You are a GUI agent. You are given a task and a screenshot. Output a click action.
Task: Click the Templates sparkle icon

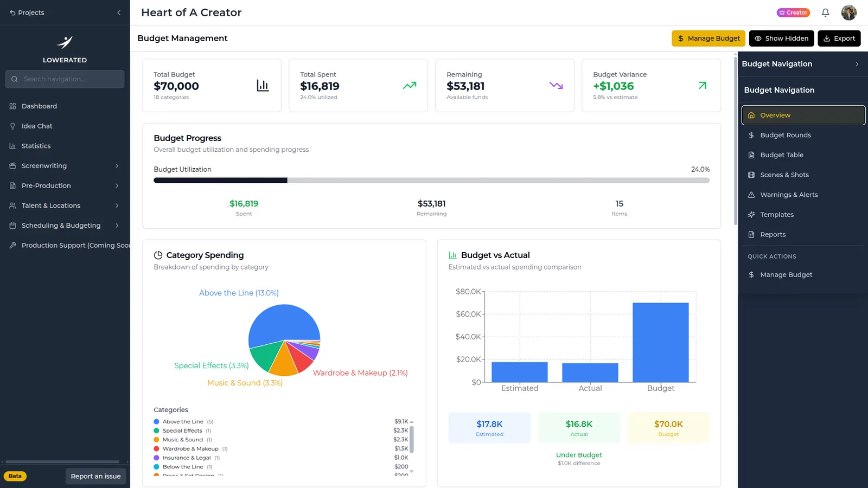point(751,215)
